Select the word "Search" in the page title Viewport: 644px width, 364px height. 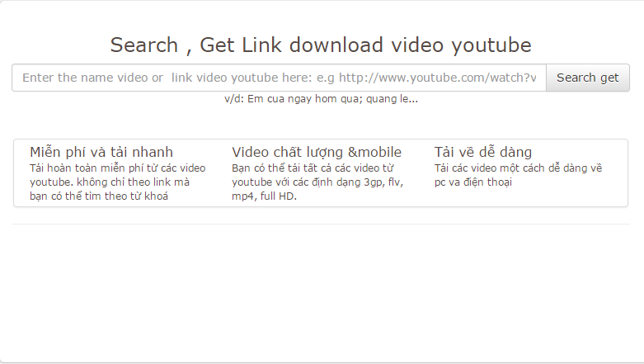click(144, 45)
